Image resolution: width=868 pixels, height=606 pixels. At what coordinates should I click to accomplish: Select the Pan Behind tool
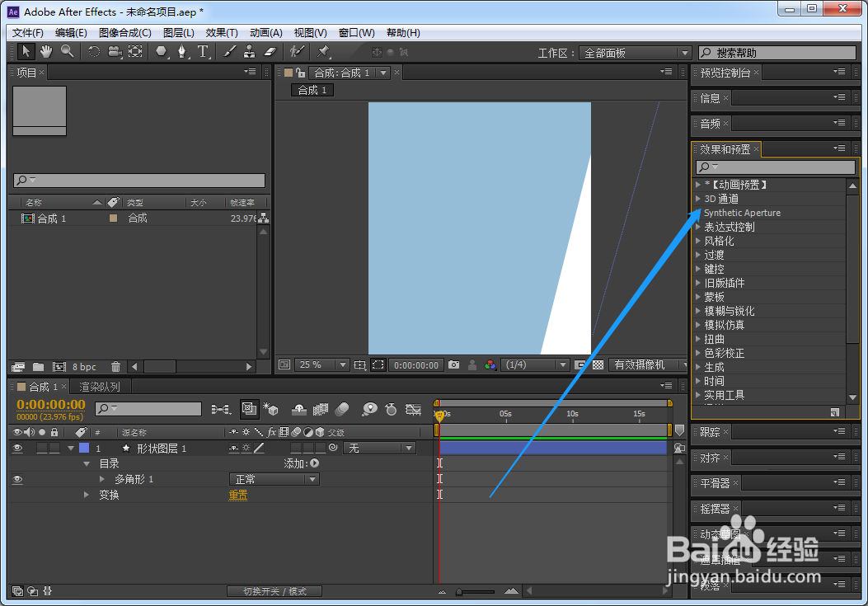136,52
